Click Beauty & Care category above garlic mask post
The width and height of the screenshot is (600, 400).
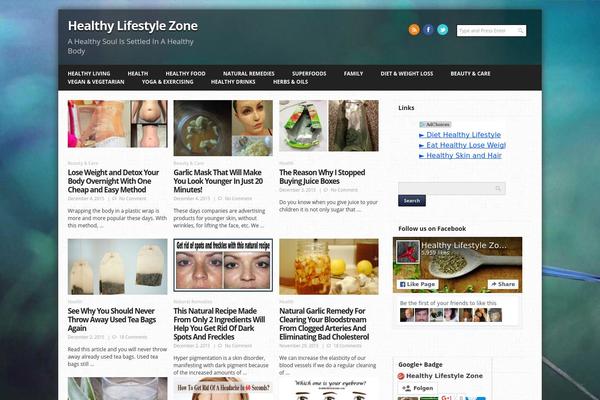pos(189,163)
